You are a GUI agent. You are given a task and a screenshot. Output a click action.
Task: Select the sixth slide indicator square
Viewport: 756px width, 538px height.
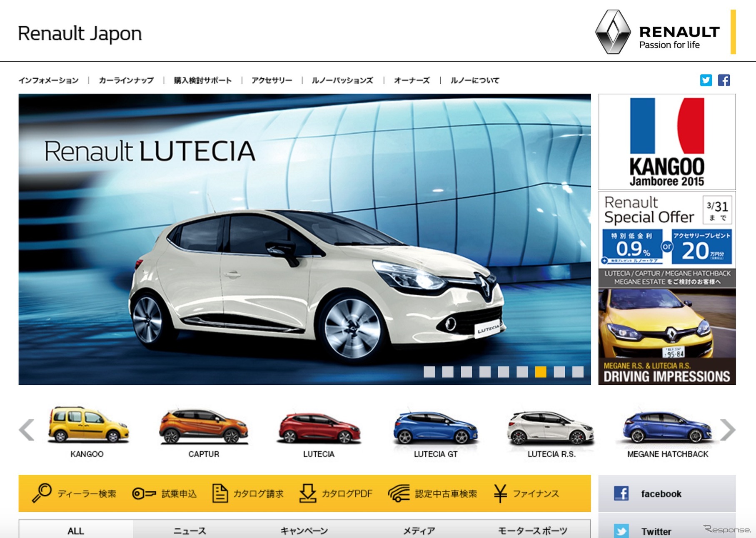click(x=522, y=372)
